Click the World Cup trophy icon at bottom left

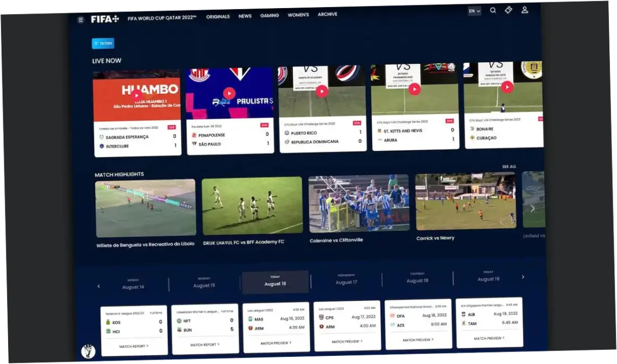(x=88, y=350)
